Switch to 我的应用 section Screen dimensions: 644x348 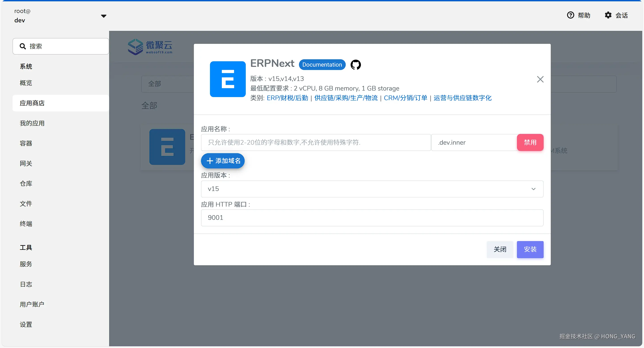click(32, 123)
